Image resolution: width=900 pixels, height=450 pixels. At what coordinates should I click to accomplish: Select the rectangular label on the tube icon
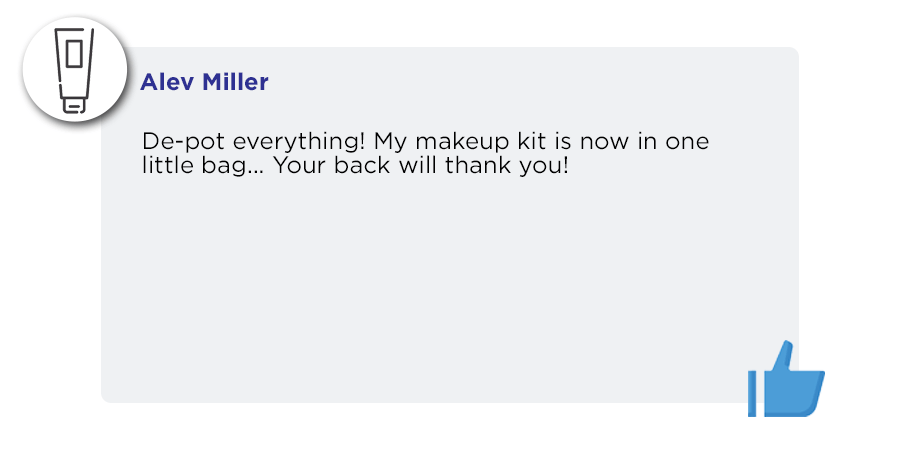[74, 53]
